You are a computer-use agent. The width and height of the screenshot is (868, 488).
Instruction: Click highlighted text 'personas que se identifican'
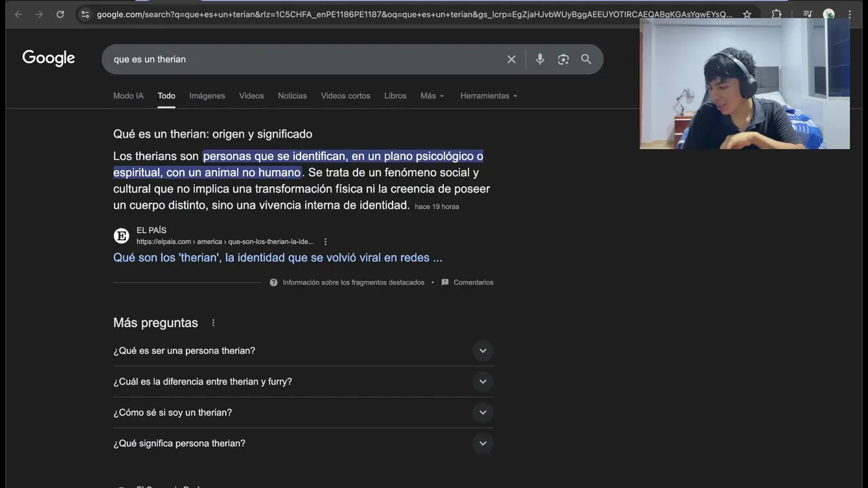pyautogui.click(x=275, y=157)
